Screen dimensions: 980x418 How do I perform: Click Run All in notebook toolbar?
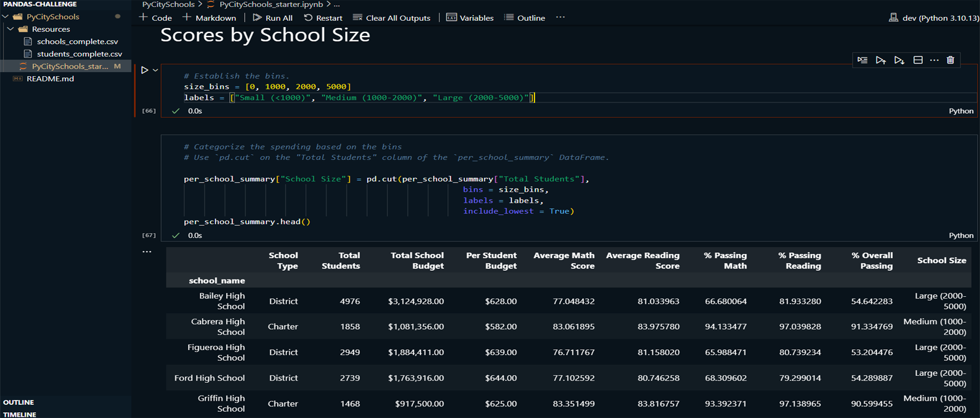pos(272,18)
